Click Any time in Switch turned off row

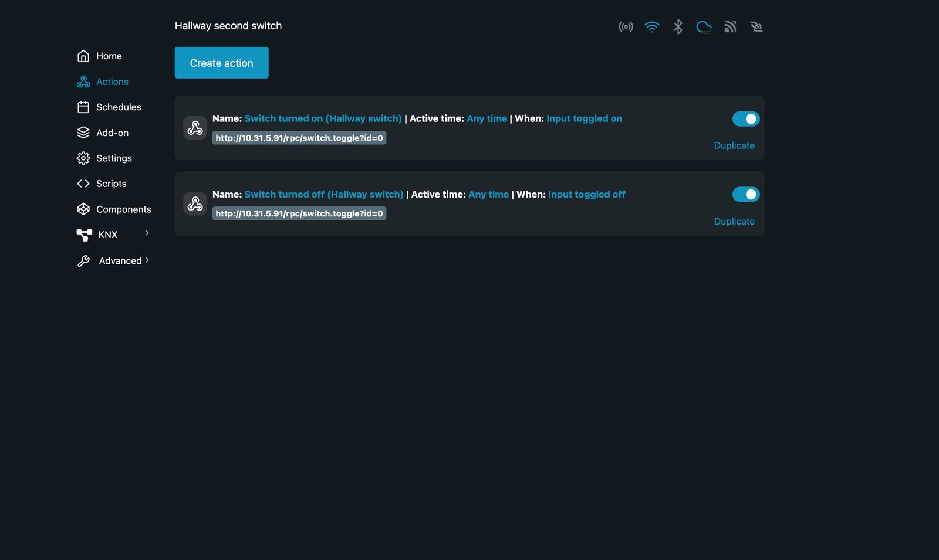pos(488,194)
